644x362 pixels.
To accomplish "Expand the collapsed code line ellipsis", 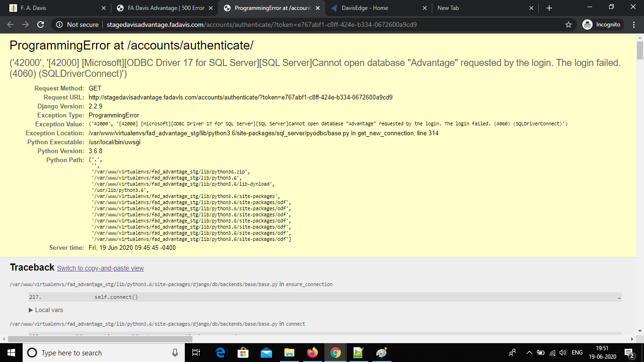I will click(x=619, y=297).
